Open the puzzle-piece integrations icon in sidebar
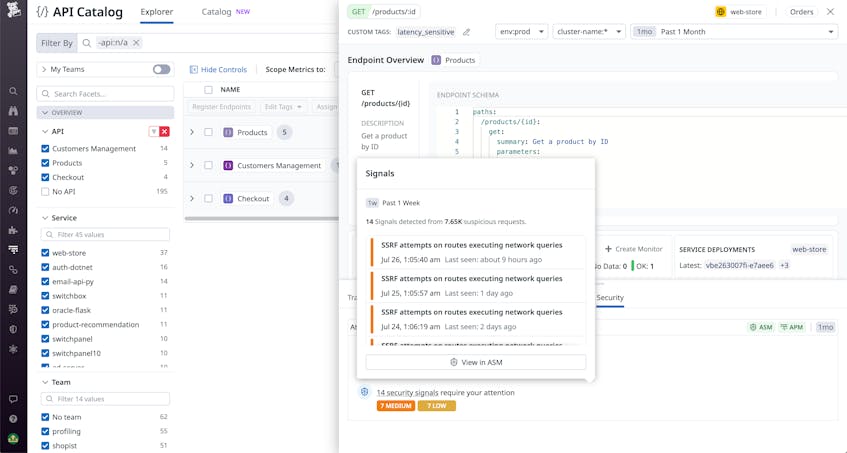Viewport: 847px width, 453px height. 14,230
